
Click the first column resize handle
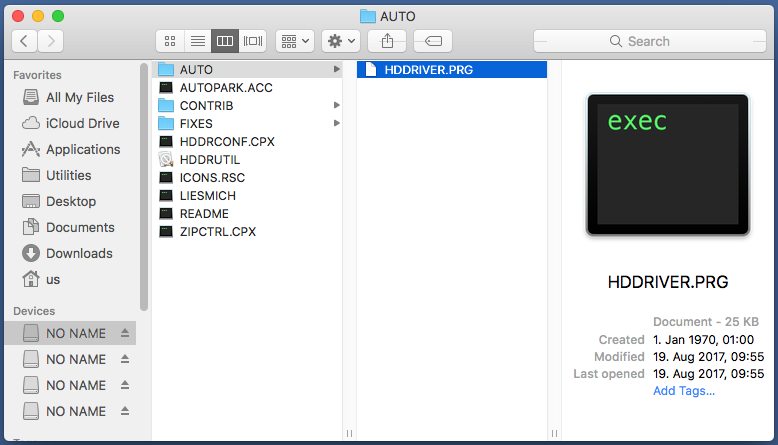349,434
